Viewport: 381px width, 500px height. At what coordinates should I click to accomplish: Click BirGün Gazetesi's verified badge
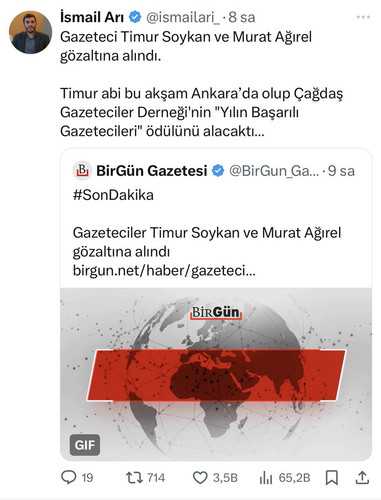coord(218,171)
